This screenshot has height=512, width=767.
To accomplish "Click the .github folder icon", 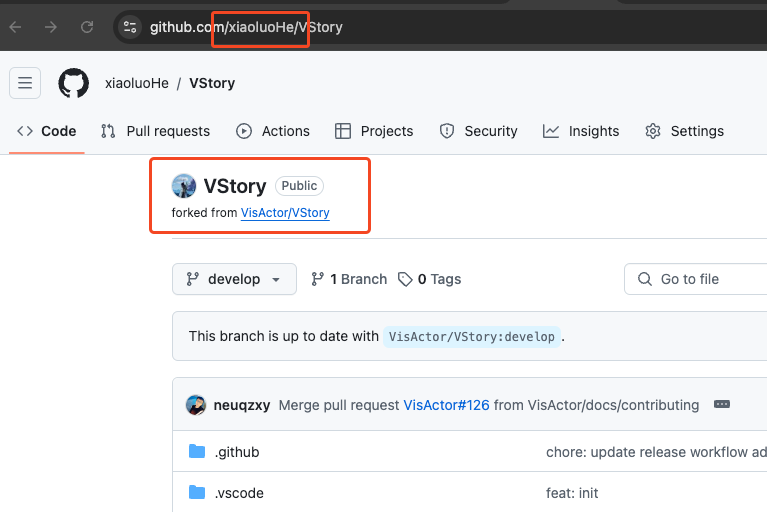I will (197, 451).
